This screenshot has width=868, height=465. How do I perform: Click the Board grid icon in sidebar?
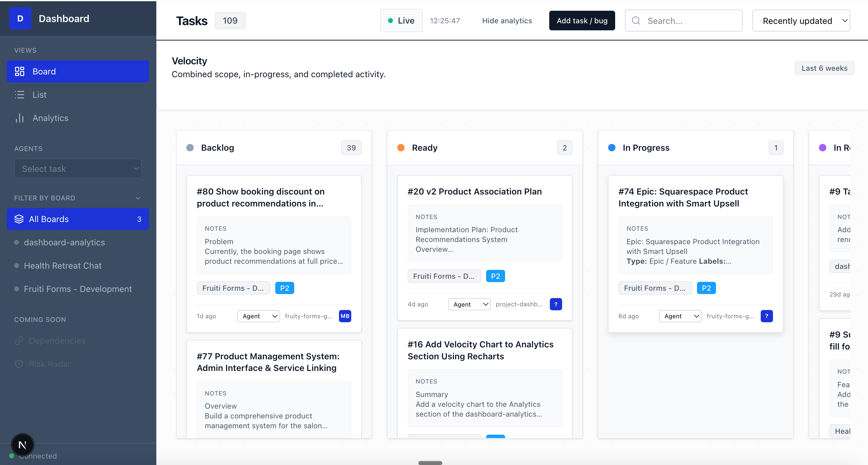(x=20, y=71)
